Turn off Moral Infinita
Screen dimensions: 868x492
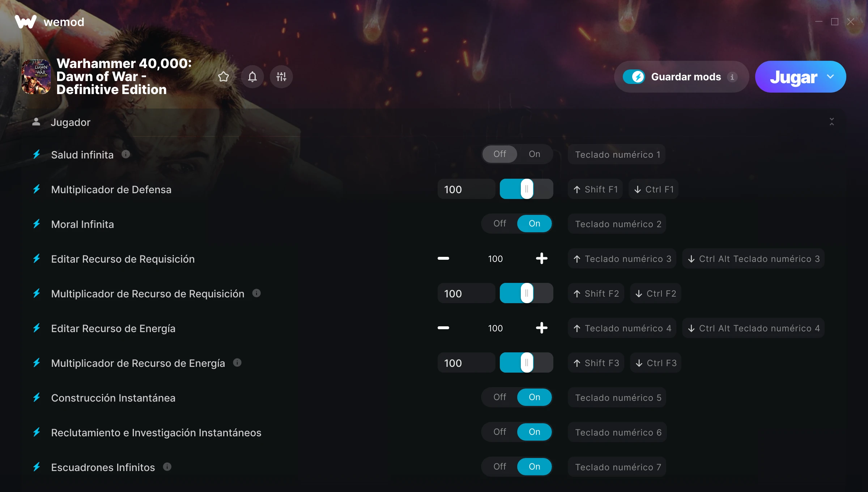pyautogui.click(x=500, y=224)
